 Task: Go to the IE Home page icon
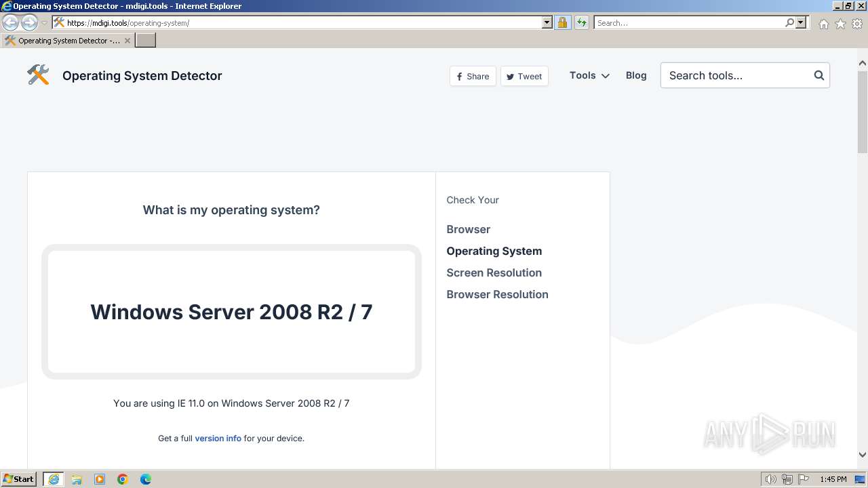tap(823, 24)
